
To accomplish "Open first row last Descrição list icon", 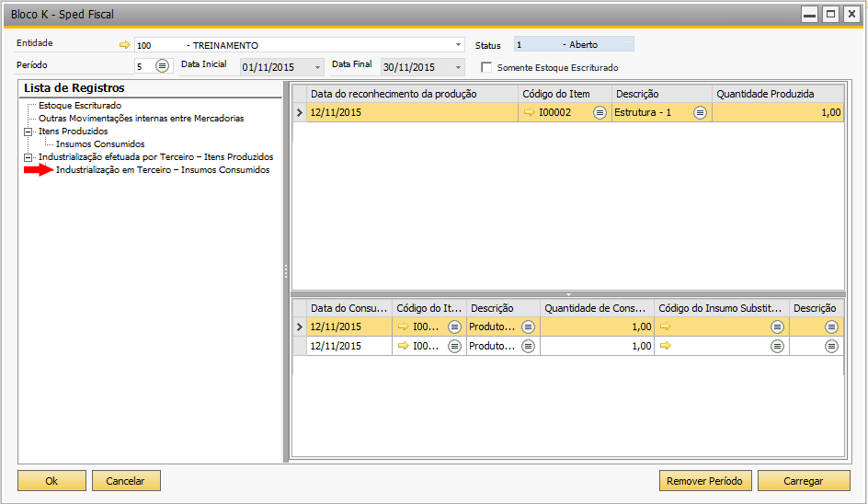I will pos(831,326).
